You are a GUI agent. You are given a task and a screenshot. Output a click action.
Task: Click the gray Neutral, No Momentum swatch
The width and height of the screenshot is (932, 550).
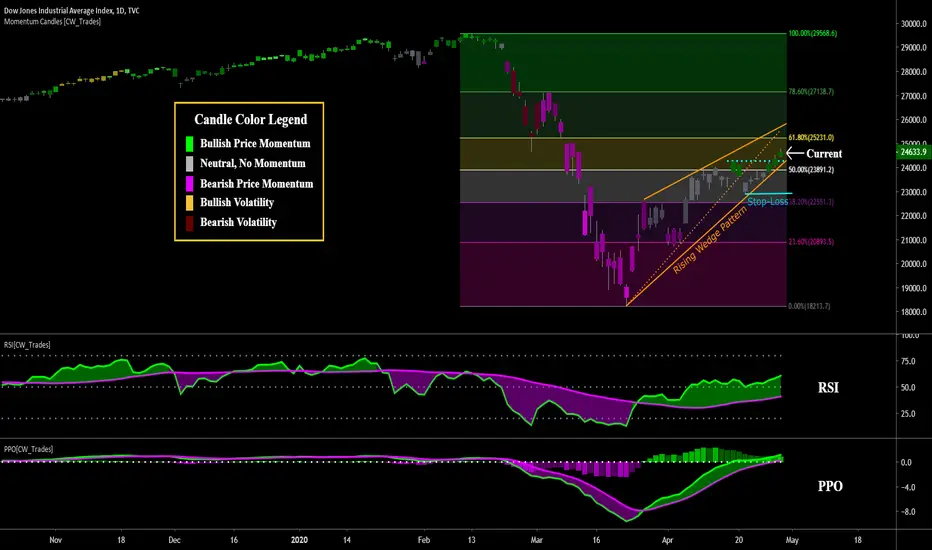[x=190, y=164]
